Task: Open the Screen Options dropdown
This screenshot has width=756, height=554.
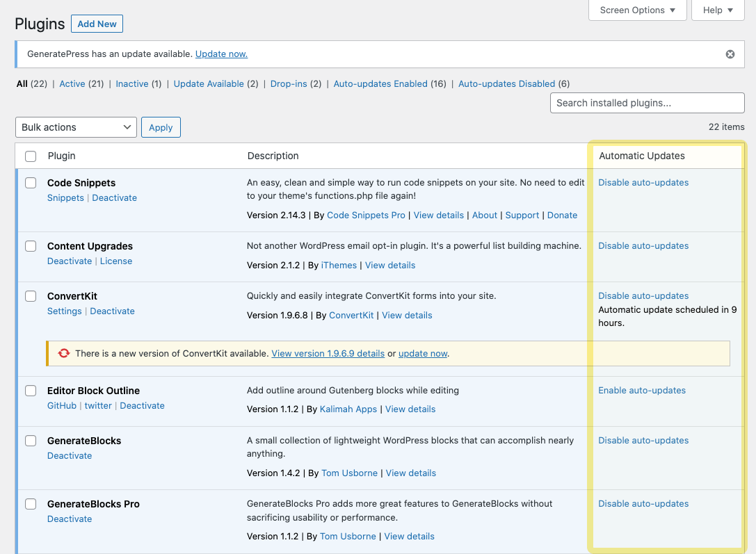Action: pyautogui.click(x=636, y=10)
